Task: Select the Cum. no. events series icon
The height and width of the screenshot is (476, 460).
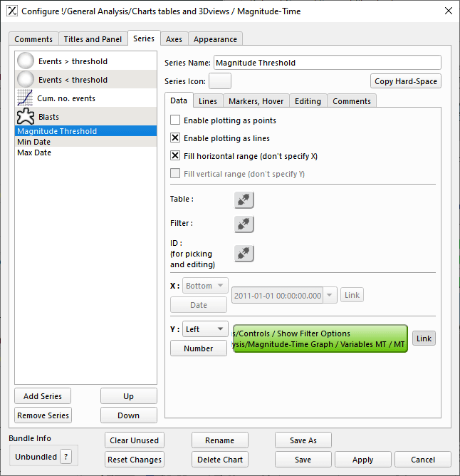Action: coord(26,98)
